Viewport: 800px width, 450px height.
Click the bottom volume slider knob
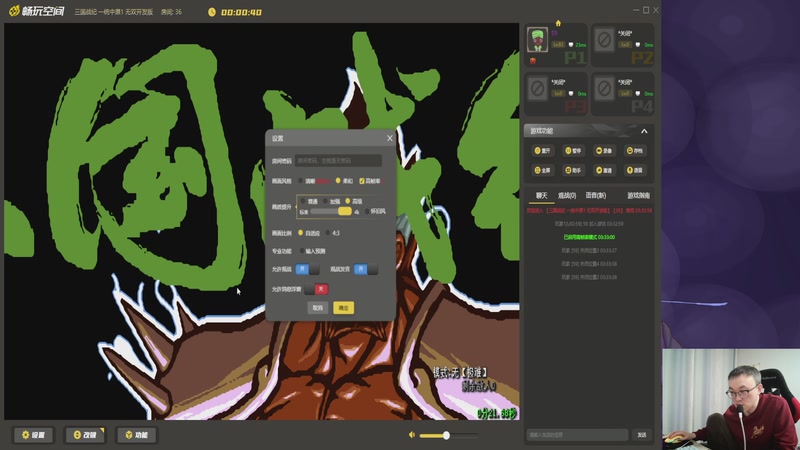[446, 435]
